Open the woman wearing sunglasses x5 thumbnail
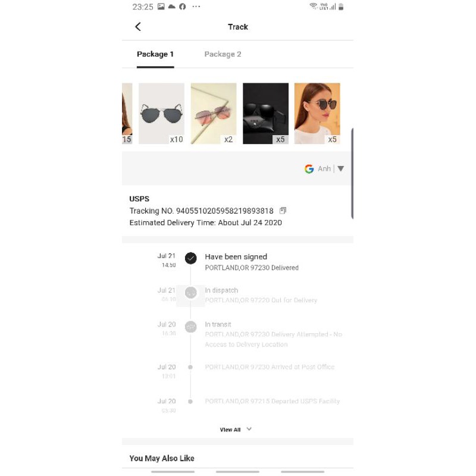476x476 pixels. (317, 114)
